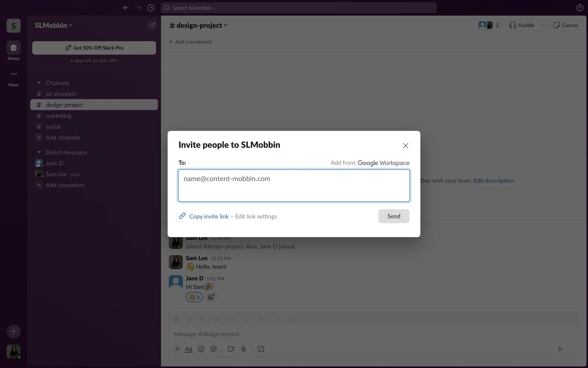This screenshot has height=368, width=588.
Task: Toggle text formatting with the Aa icon
Action: [189, 349]
